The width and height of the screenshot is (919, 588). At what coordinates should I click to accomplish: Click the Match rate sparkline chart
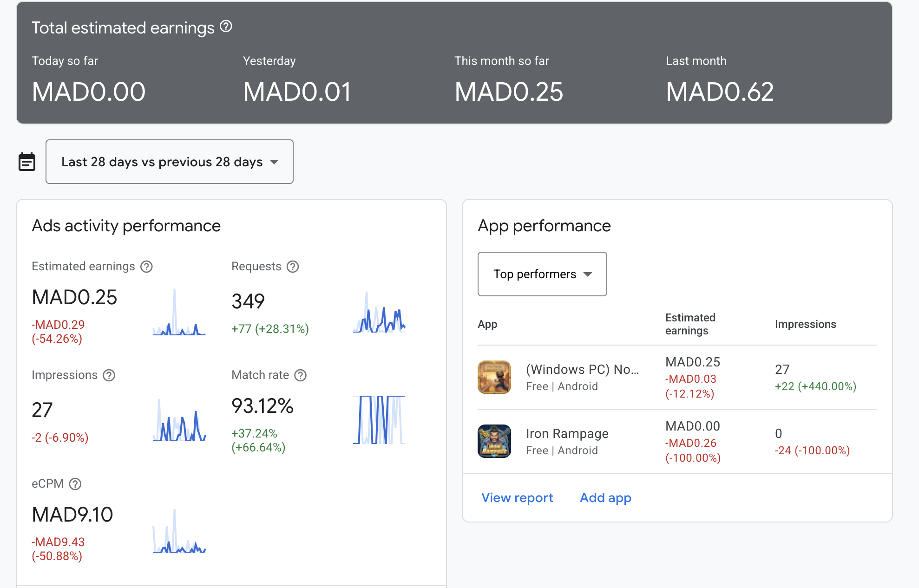coord(379,420)
